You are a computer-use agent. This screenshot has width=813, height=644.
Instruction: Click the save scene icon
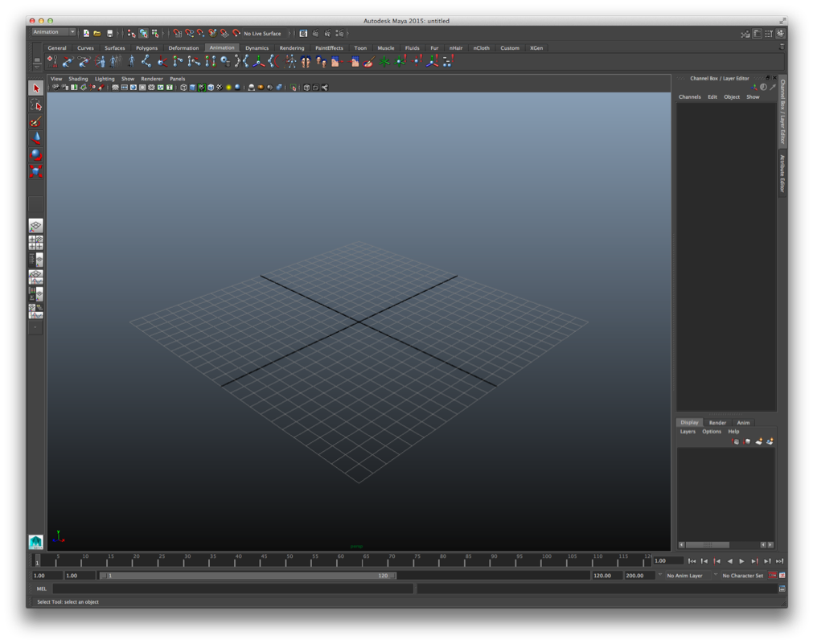[x=109, y=34]
